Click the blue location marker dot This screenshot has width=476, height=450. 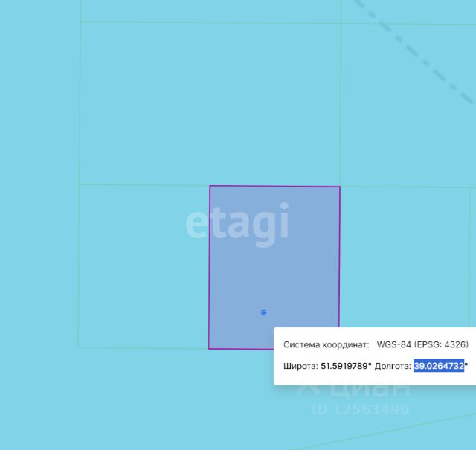(263, 312)
